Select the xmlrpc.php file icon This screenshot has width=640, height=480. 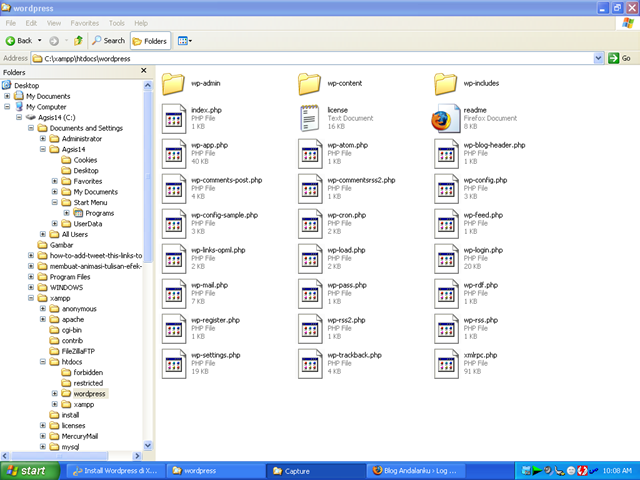click(x=447, y=364)
